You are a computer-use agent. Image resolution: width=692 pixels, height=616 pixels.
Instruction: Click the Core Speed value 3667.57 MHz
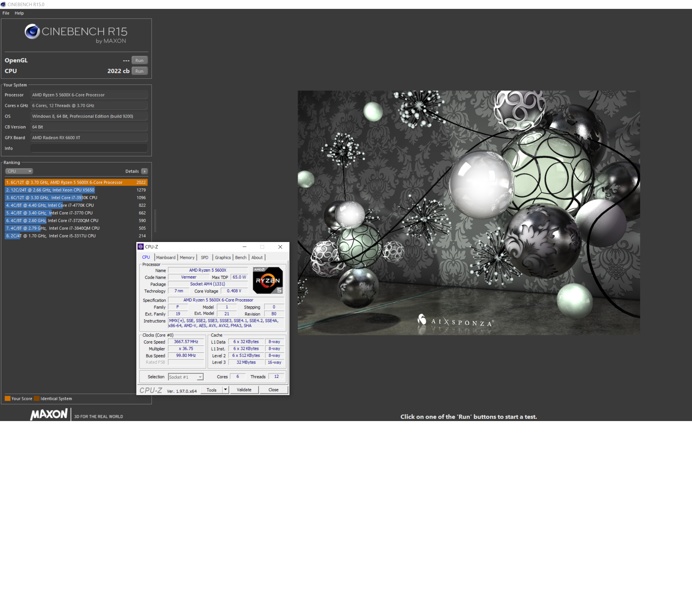pyautogui.click(x=186, y=342)
